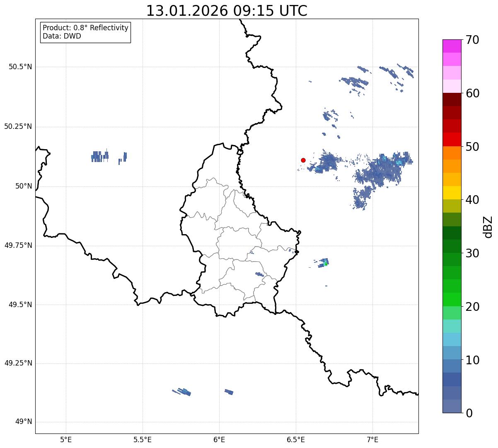The width and height of the screenshot is (498, 448).
Task: Click the green radar echo east of Luxembourg
Action: (x=326, y=264)
